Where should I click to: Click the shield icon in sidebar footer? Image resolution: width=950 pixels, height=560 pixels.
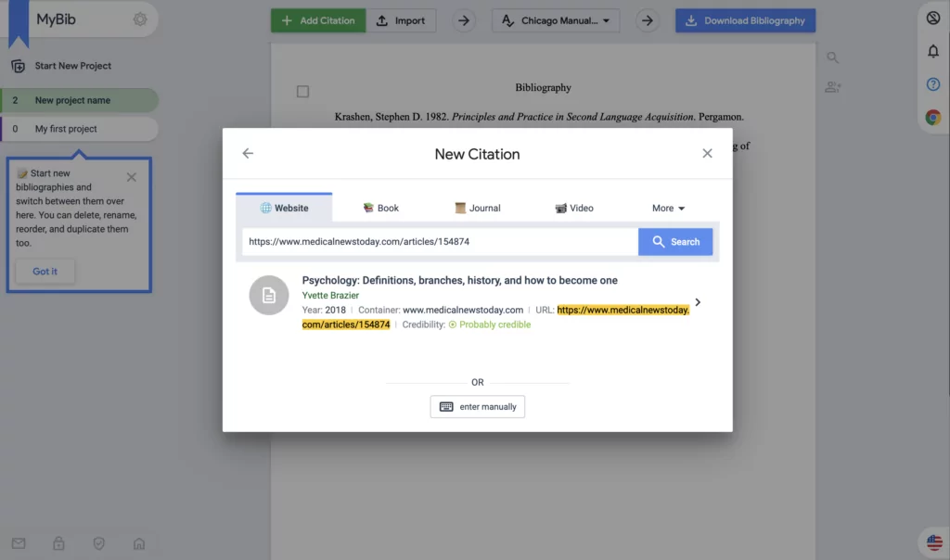pos(98,543)
